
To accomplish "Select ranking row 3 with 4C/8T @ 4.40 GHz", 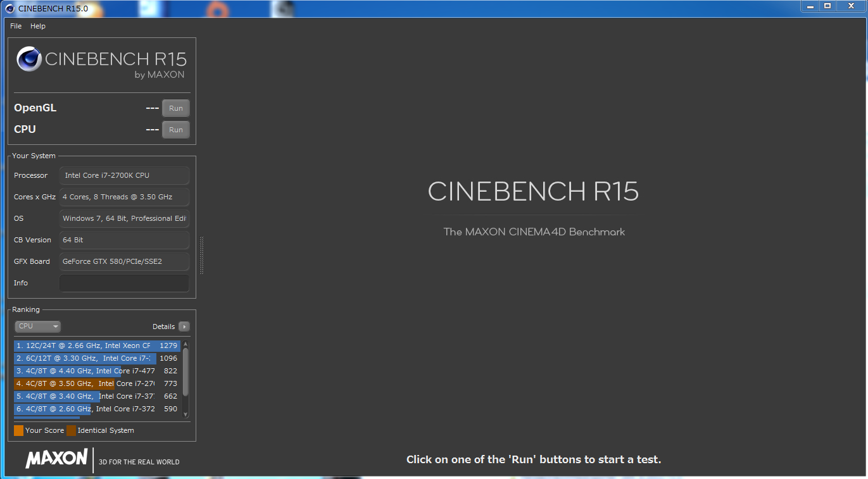I will tap(97, 371).
